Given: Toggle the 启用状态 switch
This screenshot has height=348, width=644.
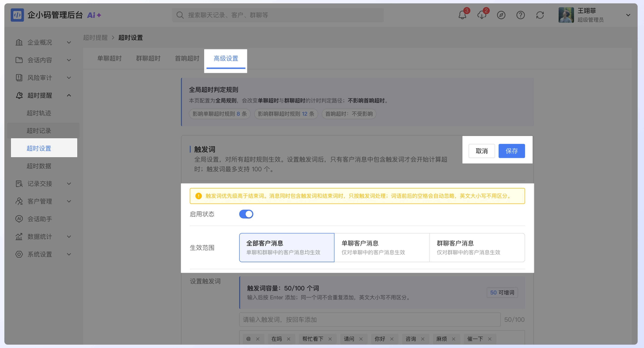Looking at the screenshot, I should click(x=246, y=214).
